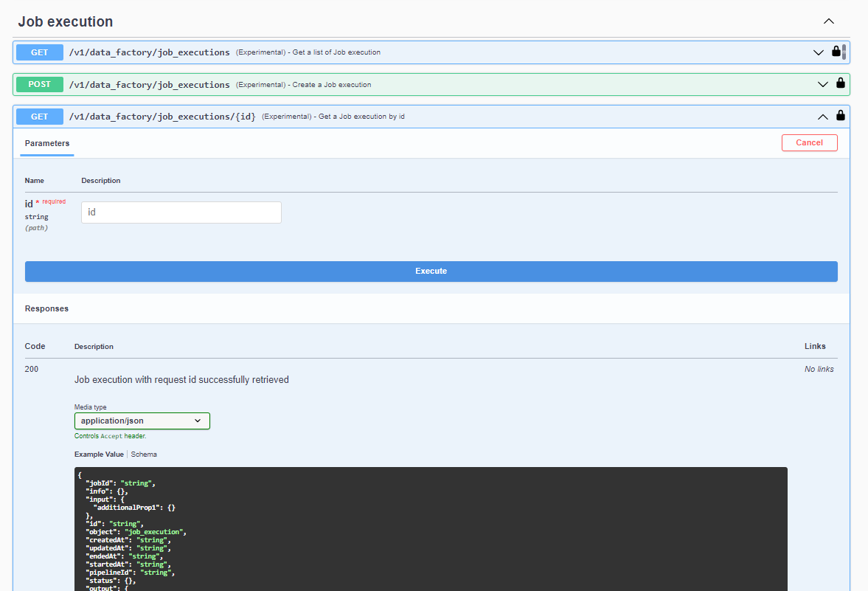Expand the POST Create a Job execution endpoint

823,84
